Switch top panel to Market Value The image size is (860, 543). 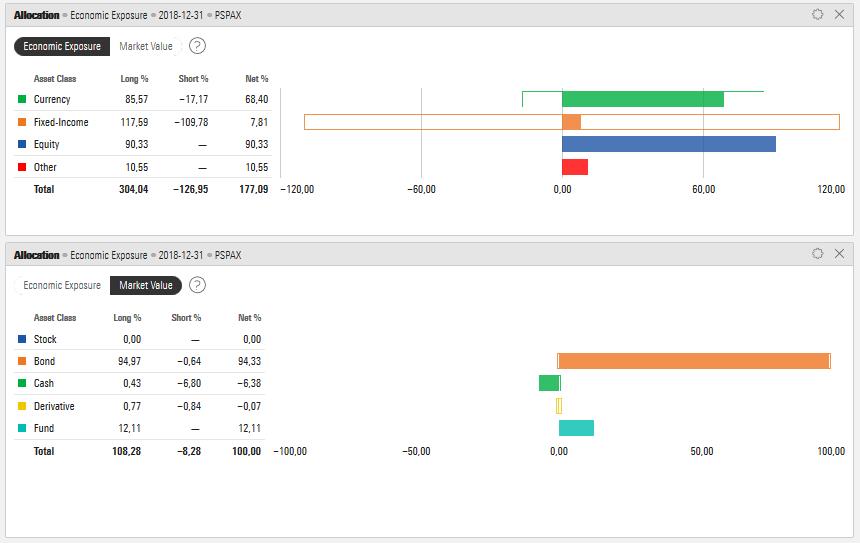146,46
